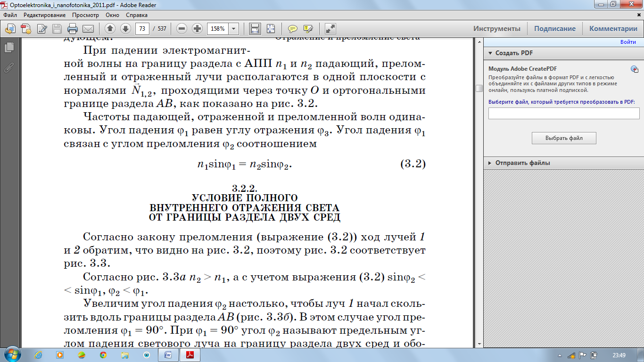This screenshot has height=362, width=644.
Task: Click the Выбрать файл button
Action: point(564,138)
